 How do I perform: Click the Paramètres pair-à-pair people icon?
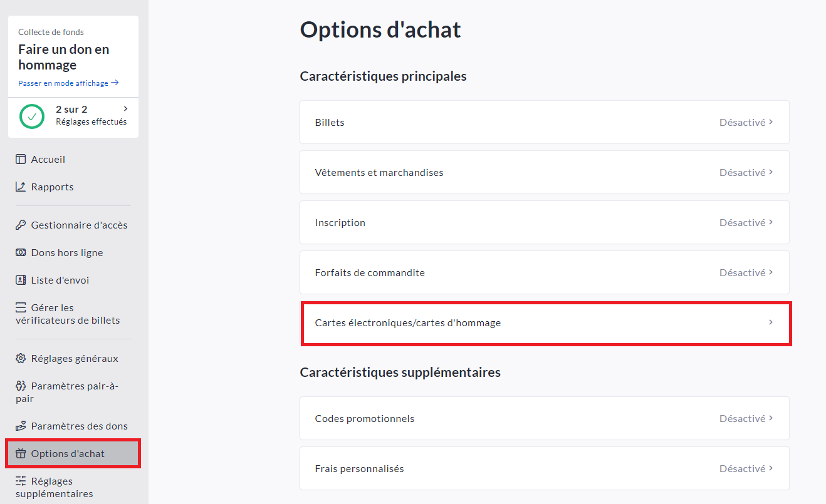coord(21,386)
